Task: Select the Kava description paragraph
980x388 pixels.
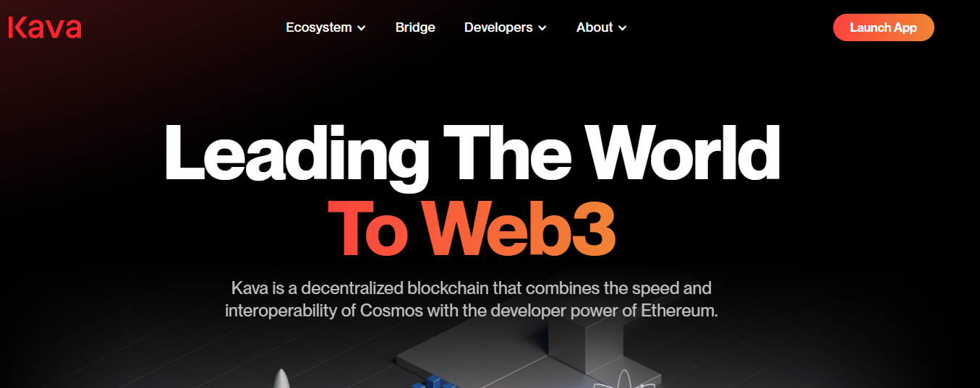Action: [472, 300]
